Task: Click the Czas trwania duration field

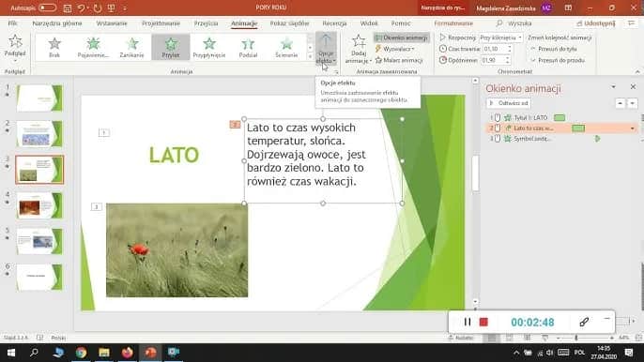Action: [495, 49]
